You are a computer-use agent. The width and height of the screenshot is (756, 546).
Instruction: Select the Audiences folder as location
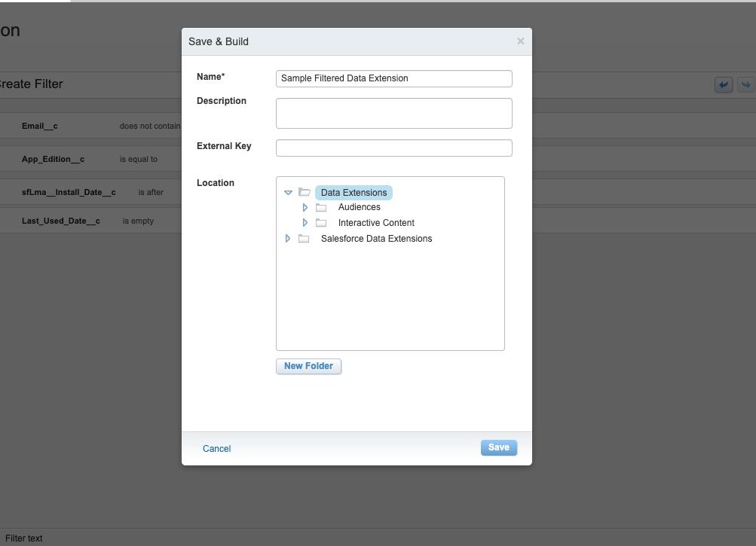point(359,207)
